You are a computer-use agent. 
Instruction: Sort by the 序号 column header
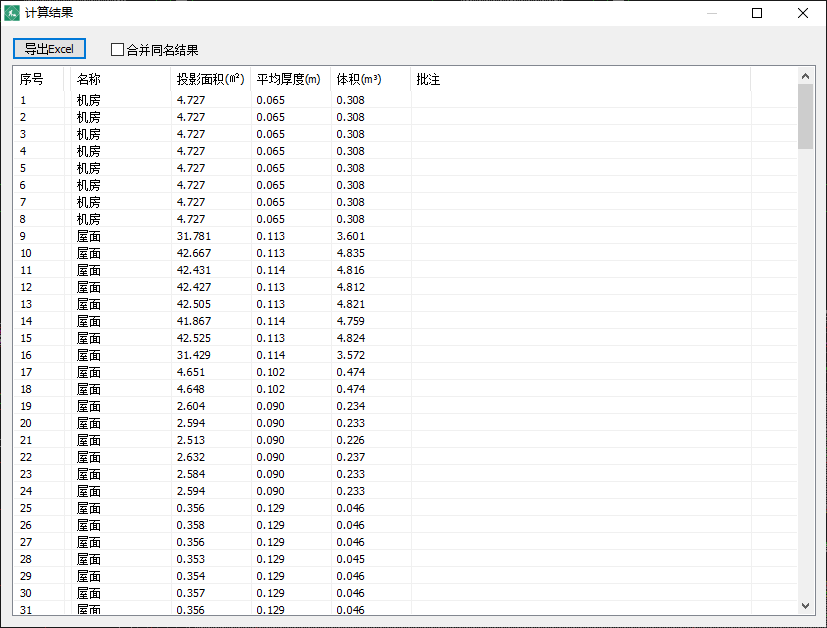[32, 79]
